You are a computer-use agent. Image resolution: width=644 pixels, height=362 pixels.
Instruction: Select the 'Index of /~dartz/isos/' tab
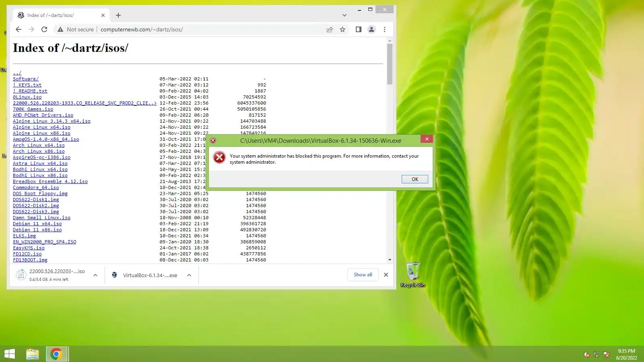[x=61, y=15]
